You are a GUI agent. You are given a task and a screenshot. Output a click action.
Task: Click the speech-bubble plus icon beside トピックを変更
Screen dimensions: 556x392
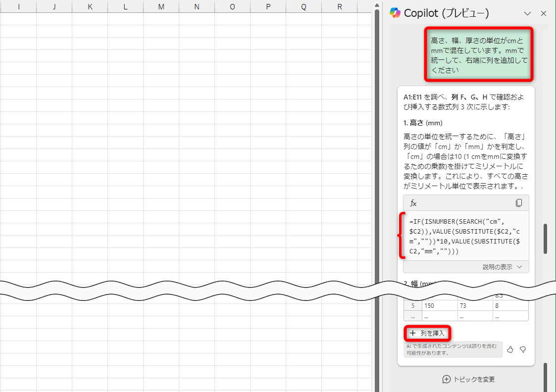click(447, 379)
